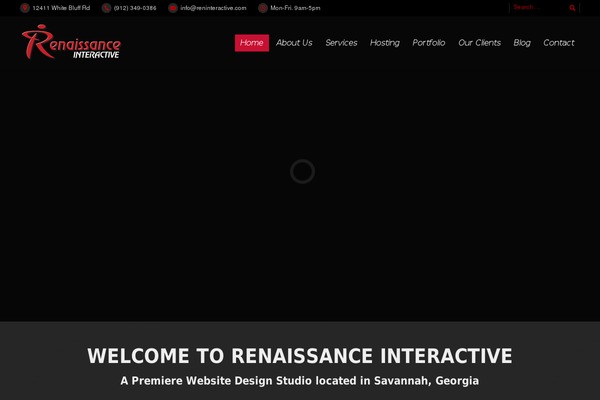
Task: Click the phone icon beside (912) number
Action: click(x=106, y=8)
